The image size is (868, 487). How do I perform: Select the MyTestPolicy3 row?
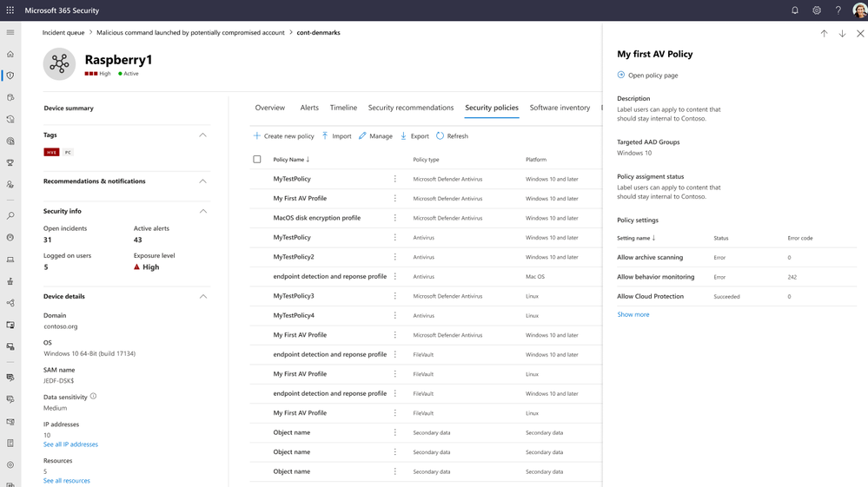pos(425,296)
